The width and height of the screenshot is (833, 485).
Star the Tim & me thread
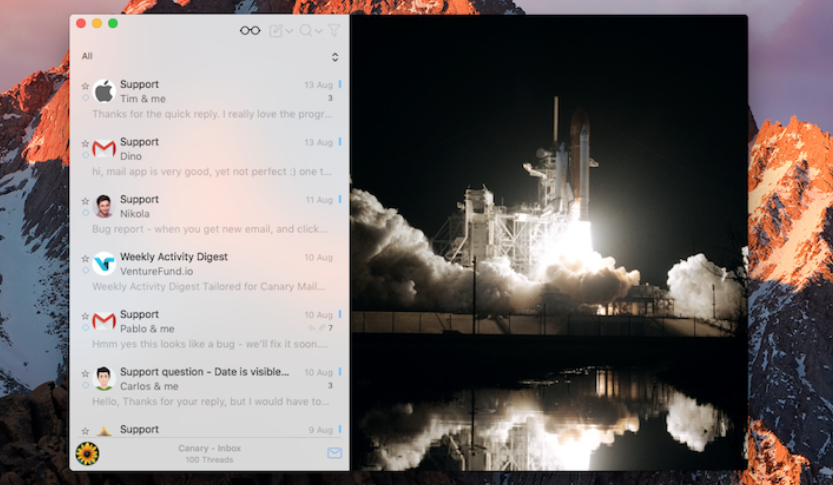85,86
